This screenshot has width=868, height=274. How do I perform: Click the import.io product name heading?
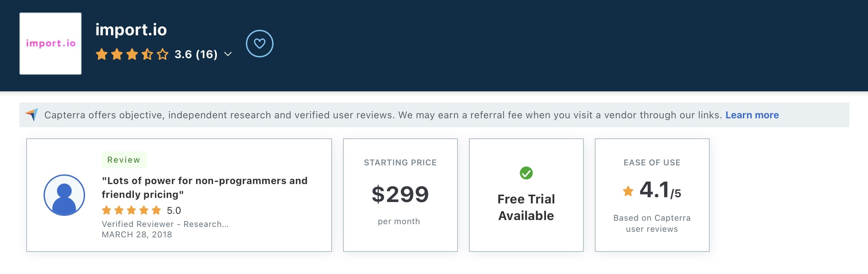pyautogui.click(x=131, y=30)
